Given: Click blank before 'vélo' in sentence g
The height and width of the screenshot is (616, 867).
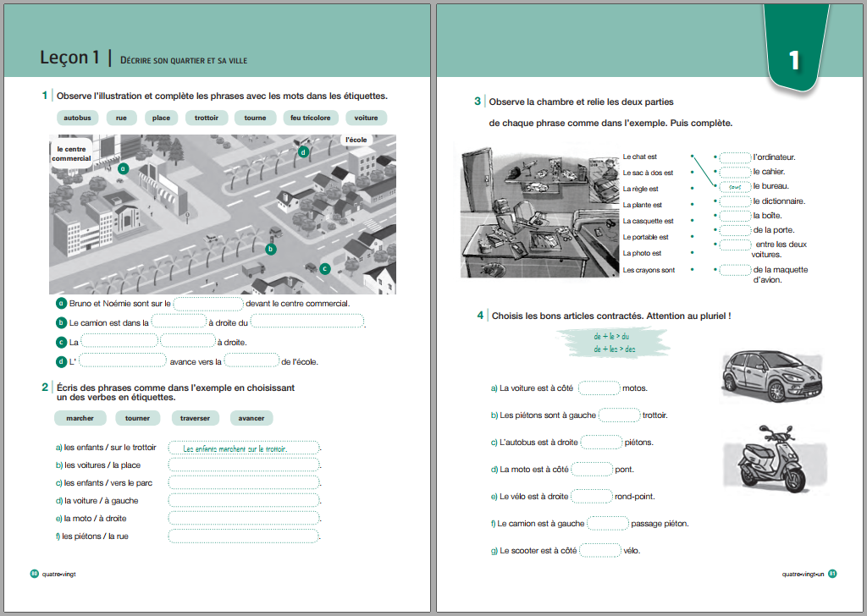Looking at the screenshot, I should coord(600,550).
